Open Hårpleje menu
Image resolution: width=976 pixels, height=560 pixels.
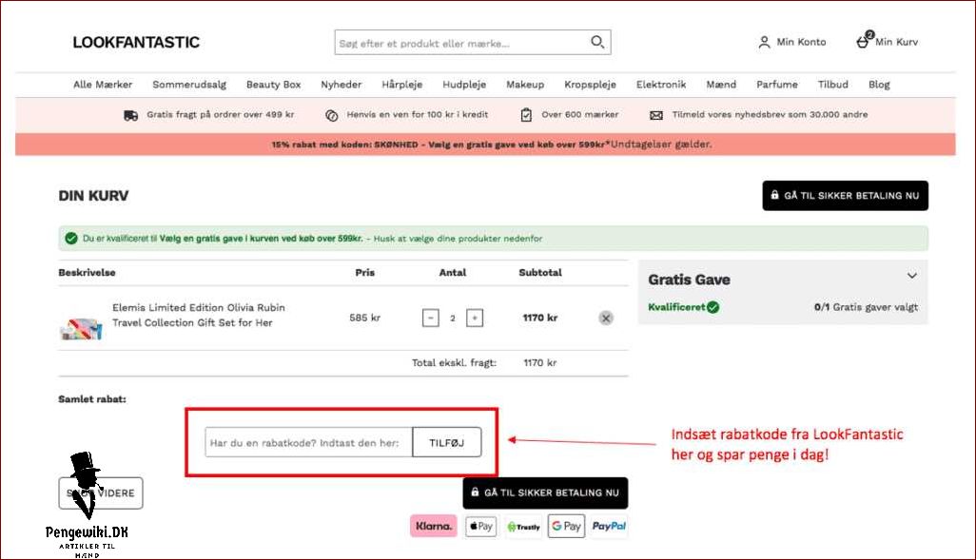402,85
